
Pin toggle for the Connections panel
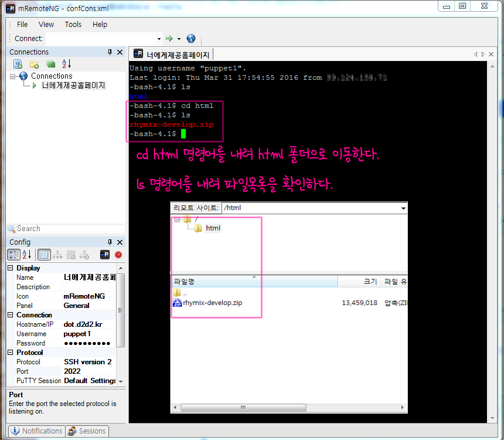(x=110, y=52)
